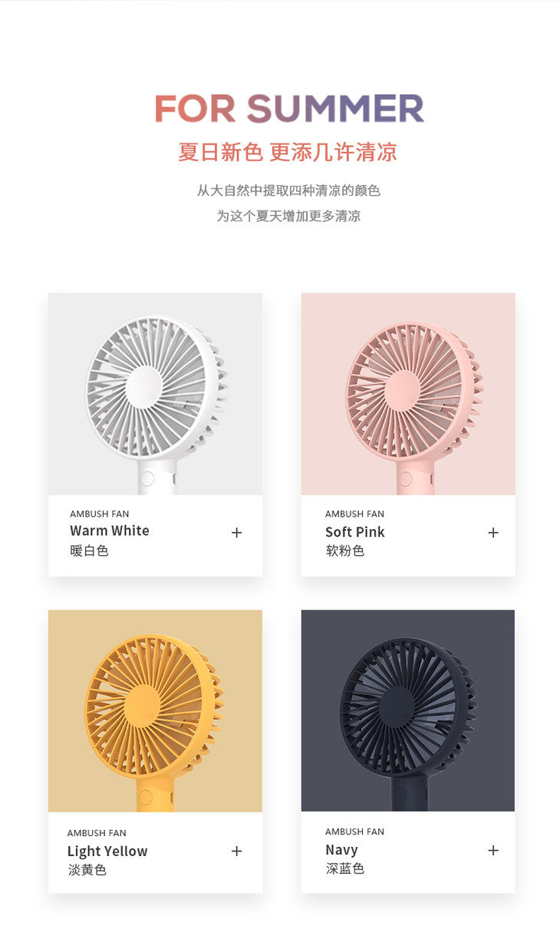
Task: Expand the Warm White plus icon
Action: [x=236, y=532]
